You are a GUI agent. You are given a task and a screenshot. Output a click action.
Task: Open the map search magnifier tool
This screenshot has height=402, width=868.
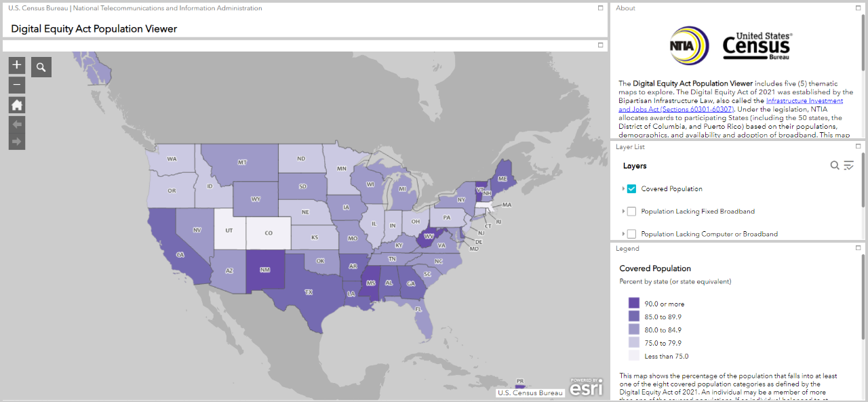(41, 67)
